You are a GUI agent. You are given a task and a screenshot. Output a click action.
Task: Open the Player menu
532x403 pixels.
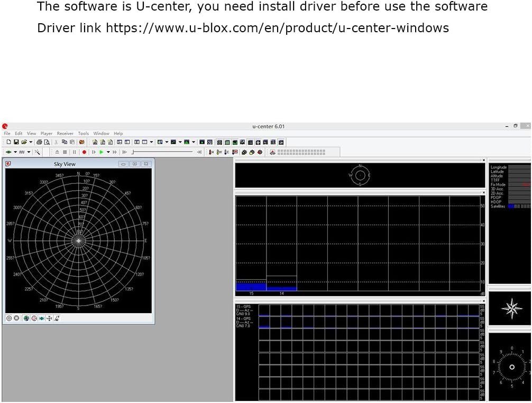point(46,134)
